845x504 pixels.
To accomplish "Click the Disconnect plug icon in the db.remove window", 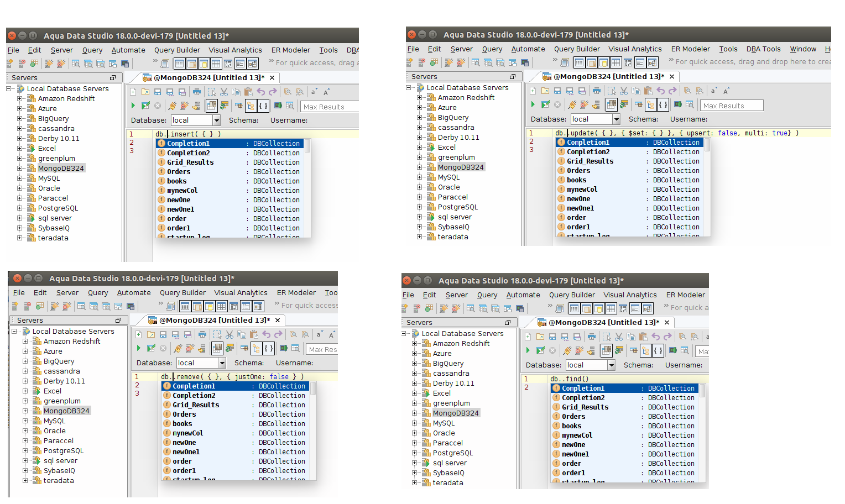I will point(190,348).
